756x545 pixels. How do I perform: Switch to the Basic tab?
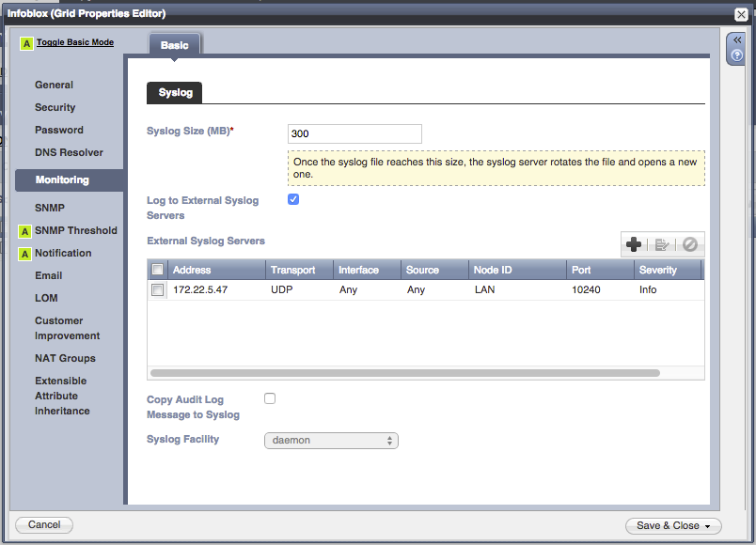coord(175,45)
